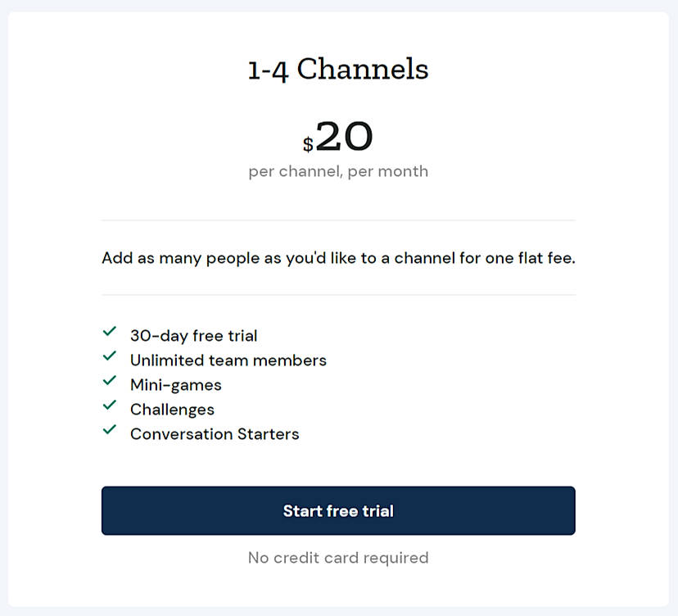
Task: Click the topmost green tick in the feature list
Action: click(x=110, y=331)
